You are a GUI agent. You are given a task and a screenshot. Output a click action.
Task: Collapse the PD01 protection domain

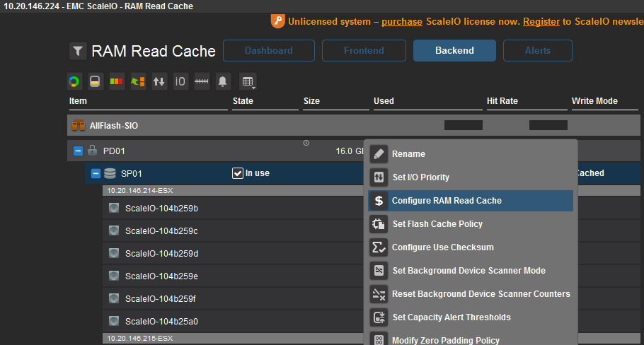tap(78, 151)
